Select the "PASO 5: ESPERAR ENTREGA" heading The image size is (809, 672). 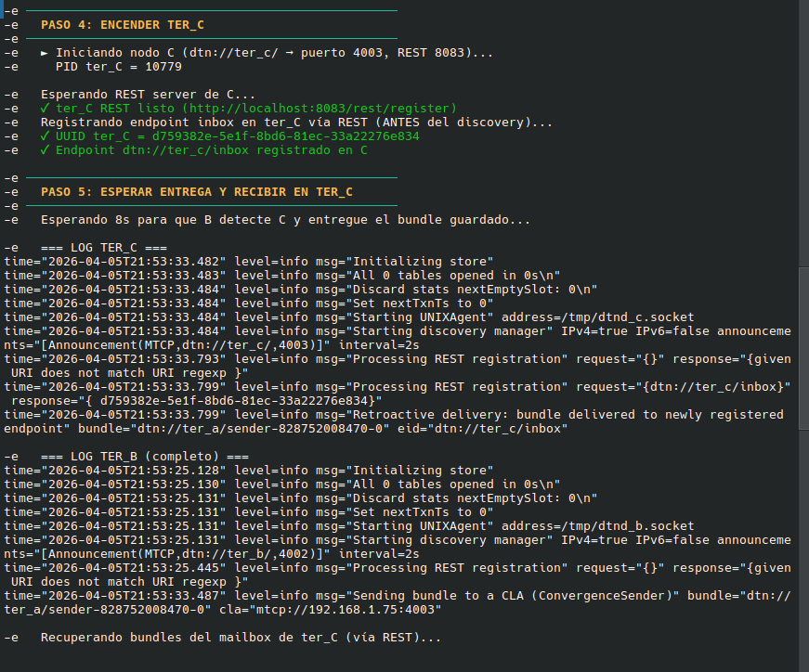coord(196,192)
